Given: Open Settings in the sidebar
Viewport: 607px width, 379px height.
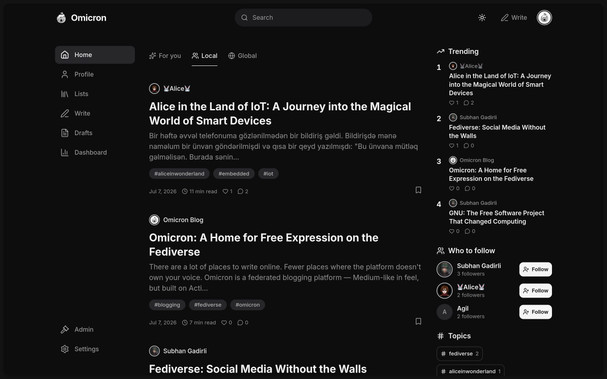Looking at the screenshot, I should 95,349.
